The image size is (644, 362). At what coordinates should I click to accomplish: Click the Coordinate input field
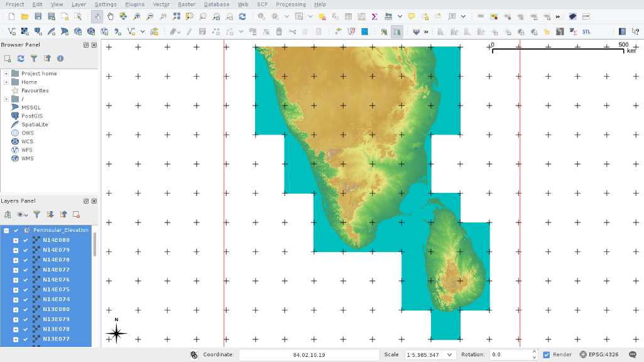click(x=308, y=354)
